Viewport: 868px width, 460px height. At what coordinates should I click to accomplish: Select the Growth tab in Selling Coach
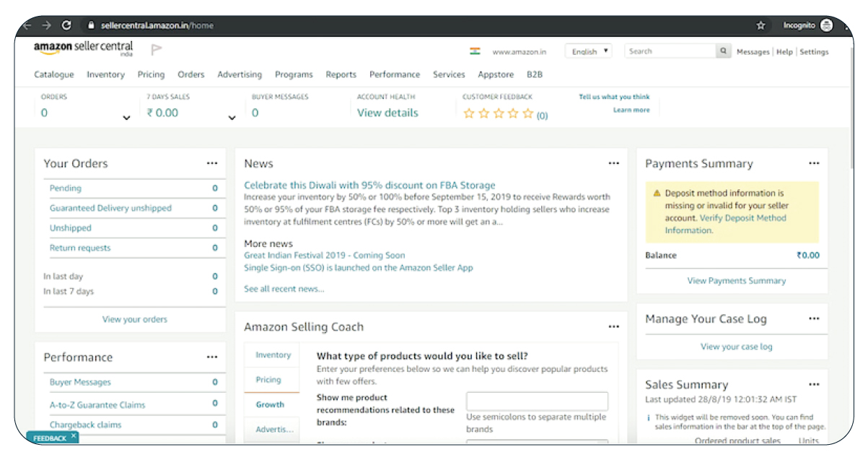[x=270, y=404]
